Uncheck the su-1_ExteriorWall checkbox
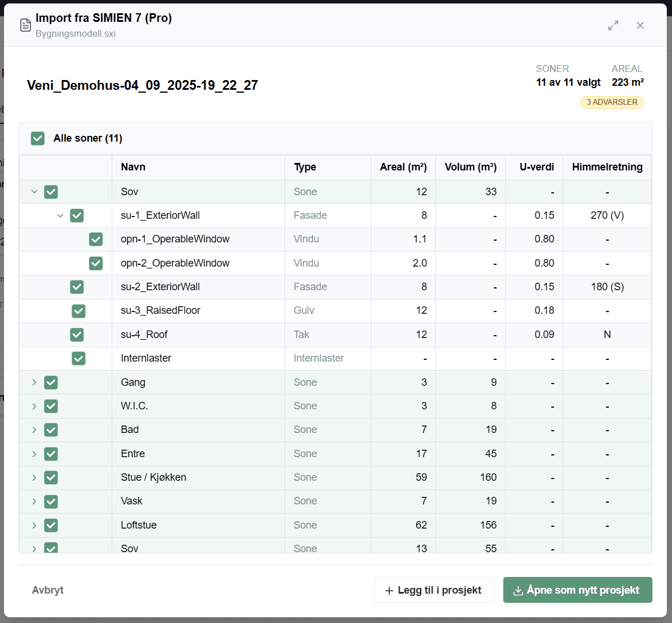 pos(77,215)
